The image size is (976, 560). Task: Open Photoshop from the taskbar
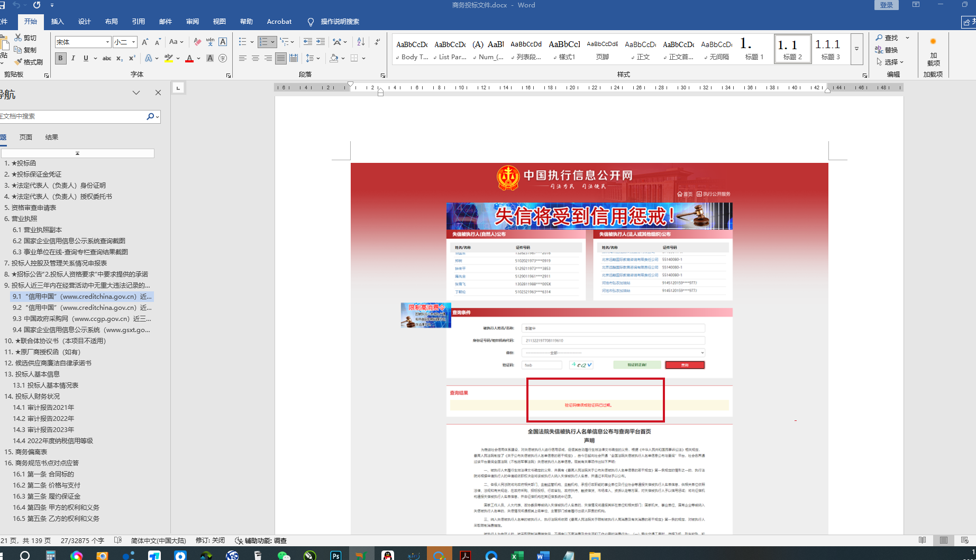336,555
